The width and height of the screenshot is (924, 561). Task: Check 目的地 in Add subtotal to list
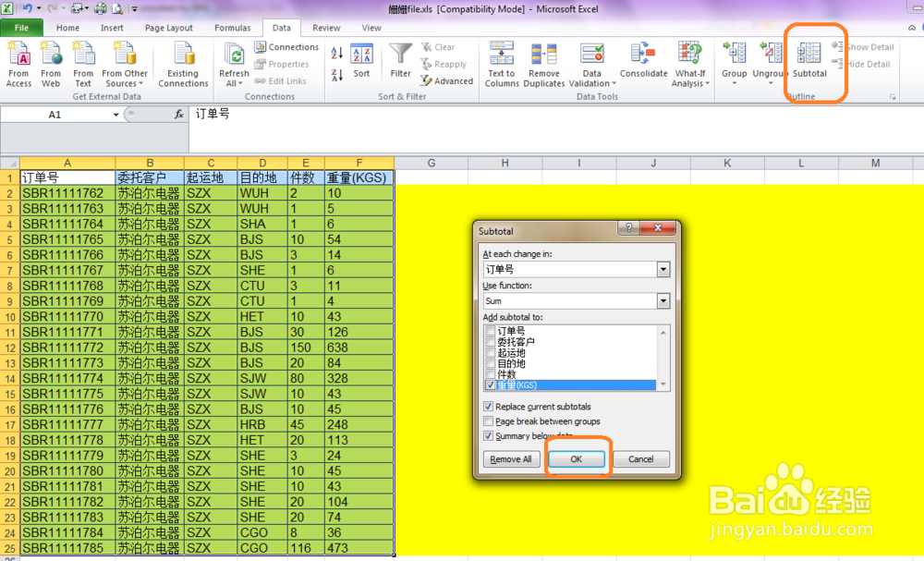tap(491, 363)
